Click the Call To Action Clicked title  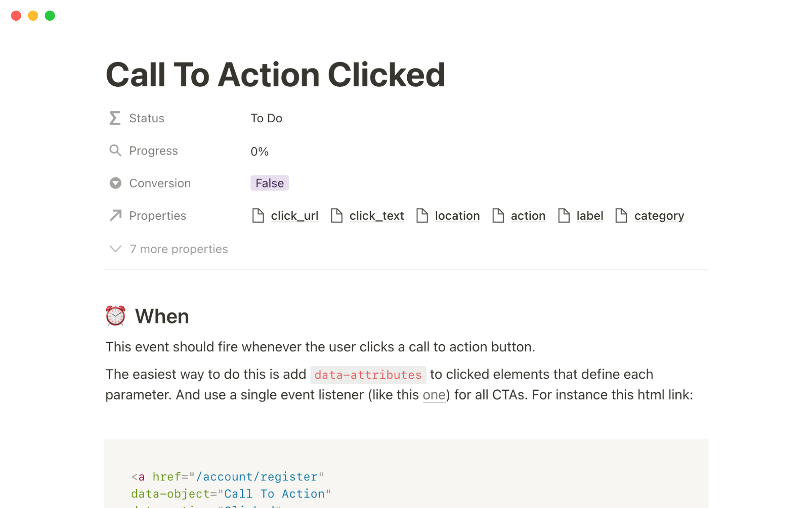[275, 75]
